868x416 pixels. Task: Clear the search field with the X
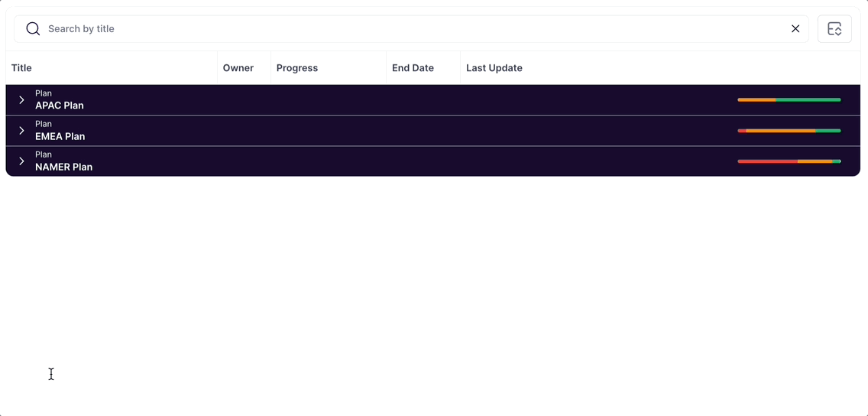point(795,29)
